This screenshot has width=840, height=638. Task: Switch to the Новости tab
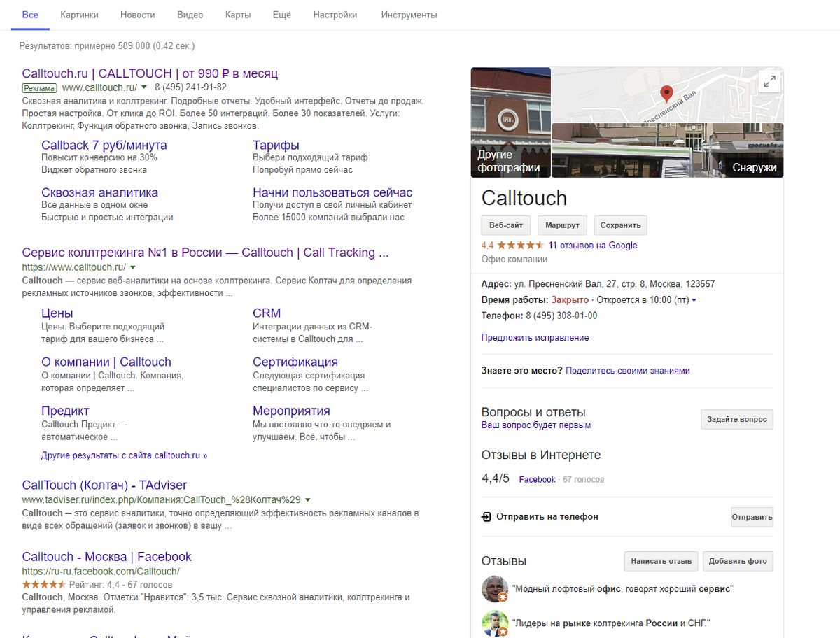pyautogui.click(x=138, y=15)
